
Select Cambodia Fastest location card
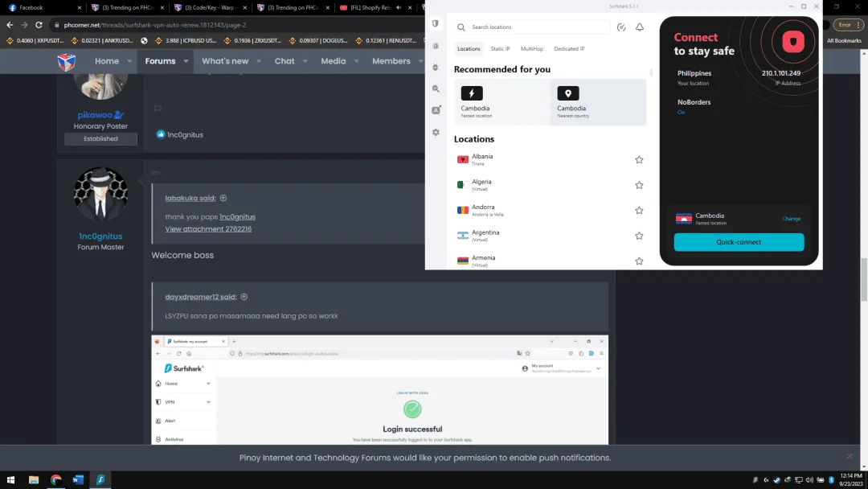click(x=502, y=102)
